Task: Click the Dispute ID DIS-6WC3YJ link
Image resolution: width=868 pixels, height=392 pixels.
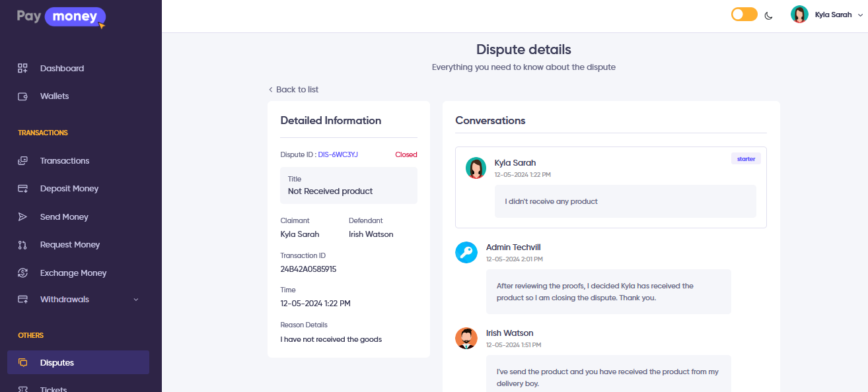Action: point(338,154)
